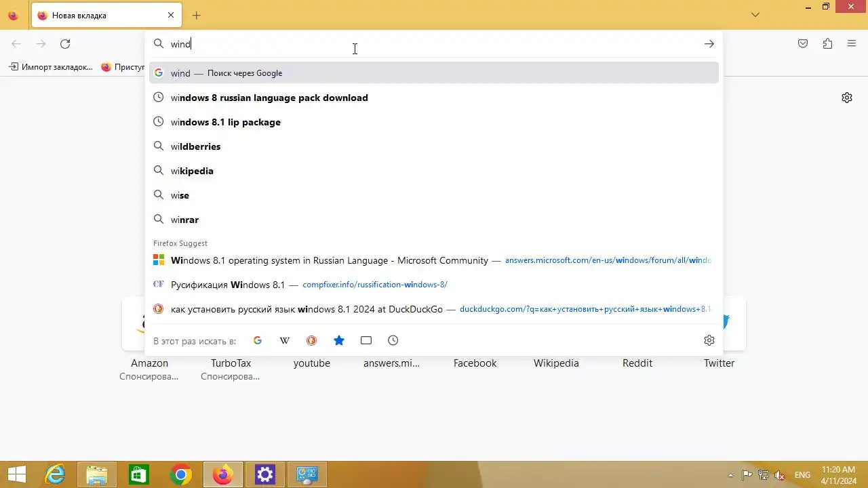This screenshot has height=488, width=868.
Task: Open youtube shortcut tile
Action: coord(312,363)
